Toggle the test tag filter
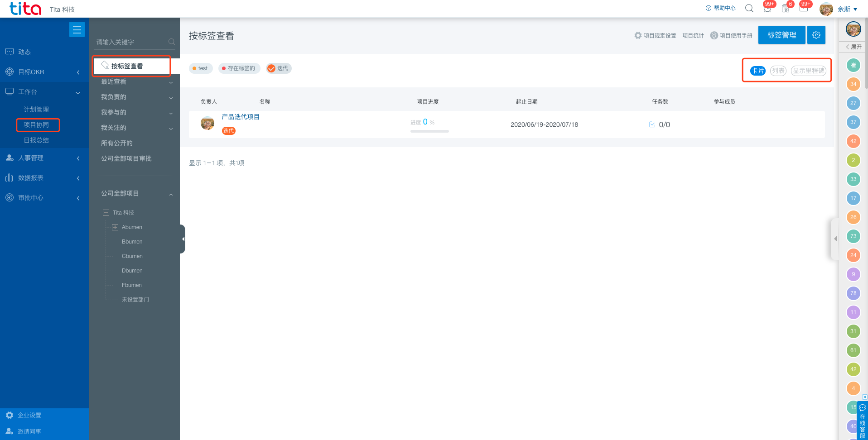Viewport: 868px width, 440px height. (201, 68)
